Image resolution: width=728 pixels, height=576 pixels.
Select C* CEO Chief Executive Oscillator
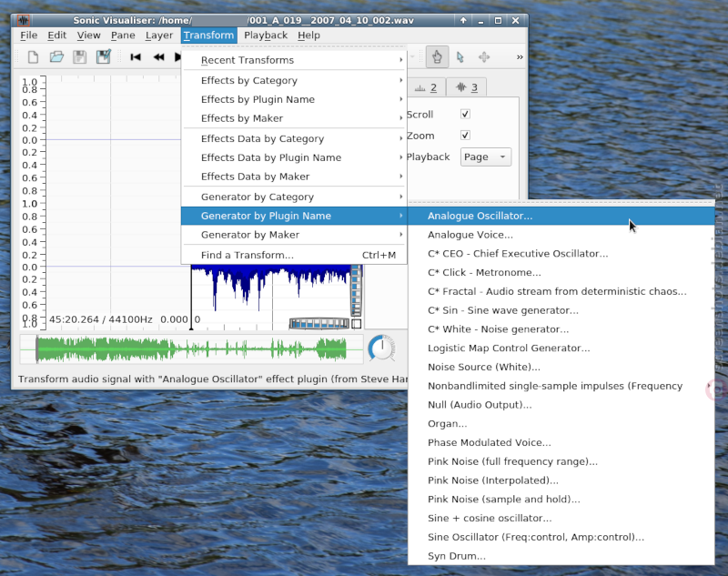pos(561,254)
